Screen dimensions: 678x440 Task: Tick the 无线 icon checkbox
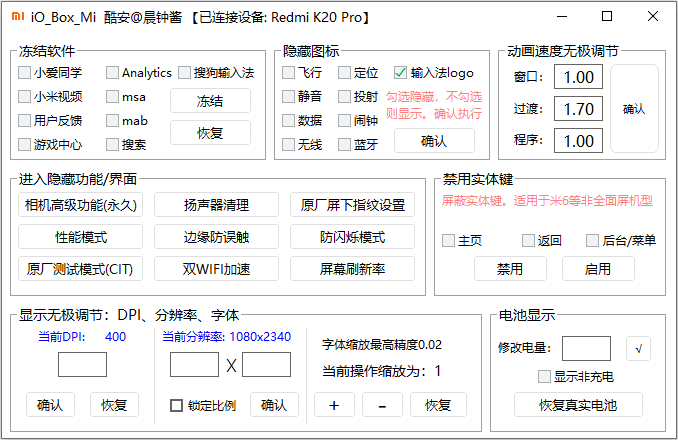pyautogui.click(x=288, y=144)
